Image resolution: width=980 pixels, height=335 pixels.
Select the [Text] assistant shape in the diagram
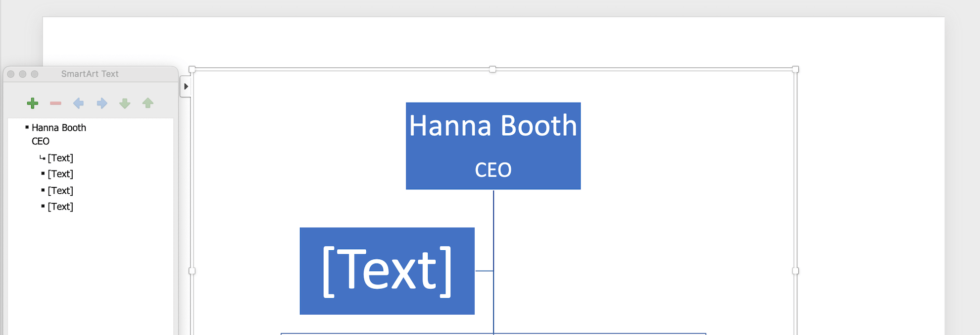(387, 271)
